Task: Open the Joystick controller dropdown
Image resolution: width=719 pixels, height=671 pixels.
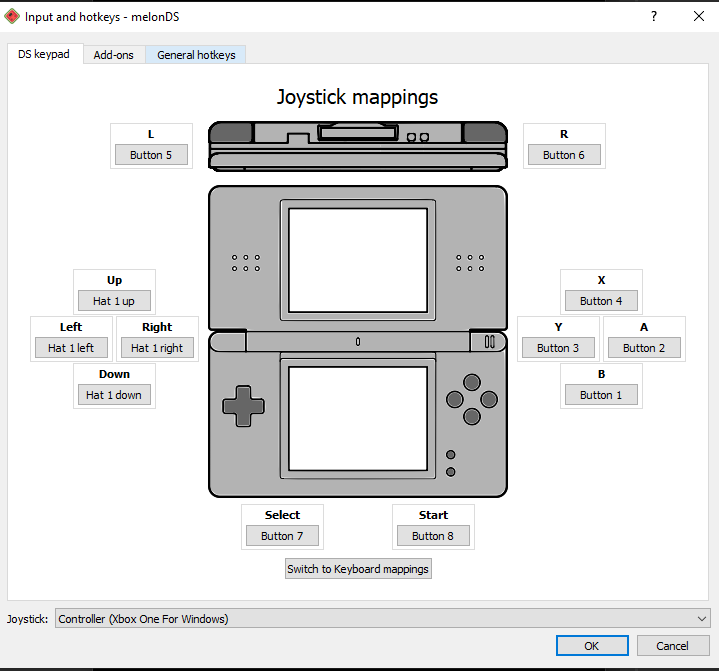Action: [x=382, y=619]
